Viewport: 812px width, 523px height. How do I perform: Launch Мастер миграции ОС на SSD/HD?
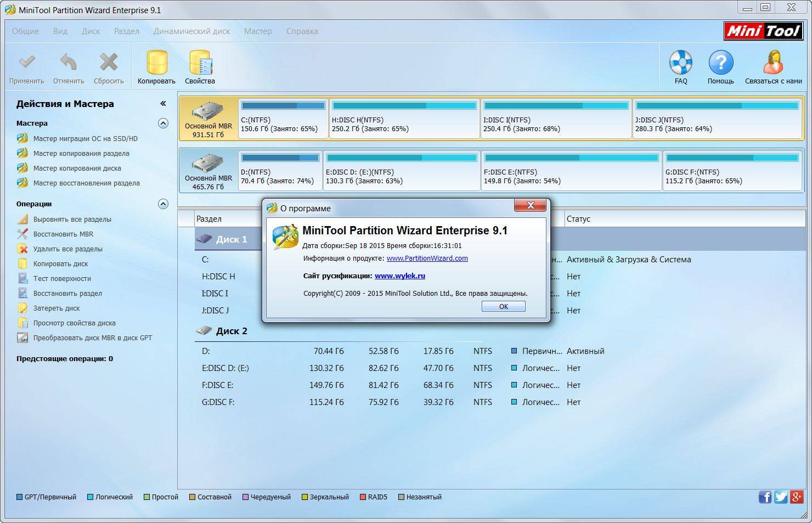coord(85,139)
